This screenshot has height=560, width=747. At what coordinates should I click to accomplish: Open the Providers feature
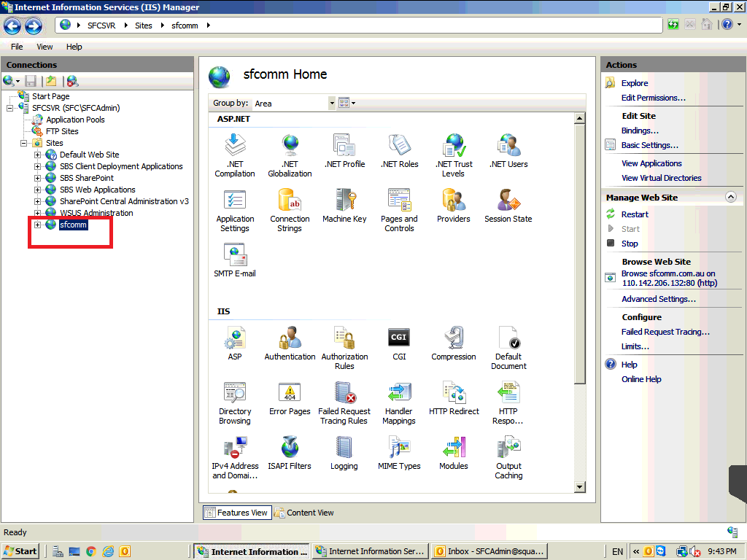click(x=454, y=206)
